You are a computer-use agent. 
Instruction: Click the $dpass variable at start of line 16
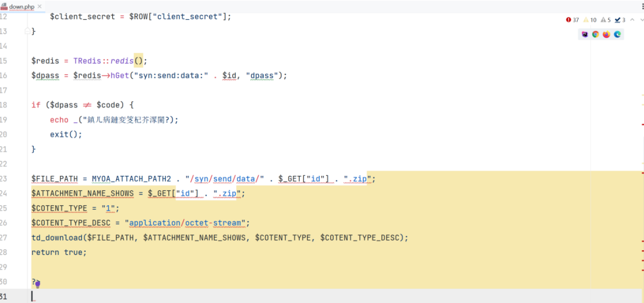[45, 76]
